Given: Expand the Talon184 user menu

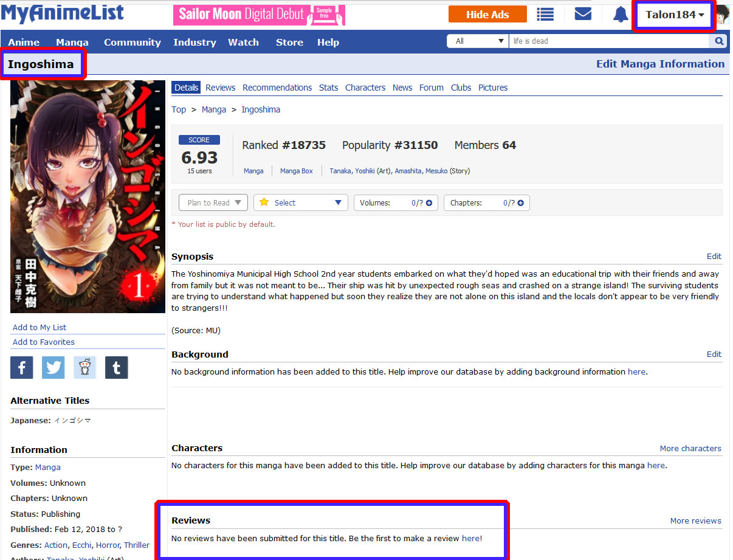Looking at the screenshot, I should coord(675,15).
